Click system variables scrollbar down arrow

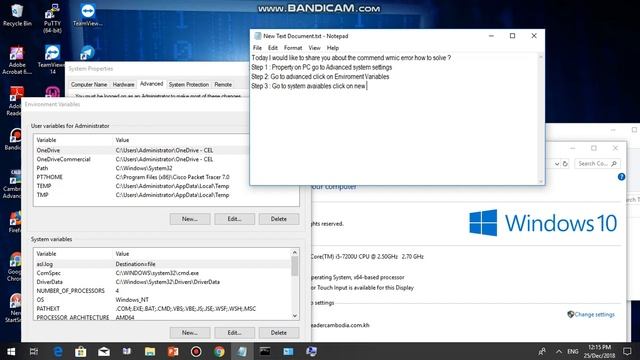click(x=295, y=316)
